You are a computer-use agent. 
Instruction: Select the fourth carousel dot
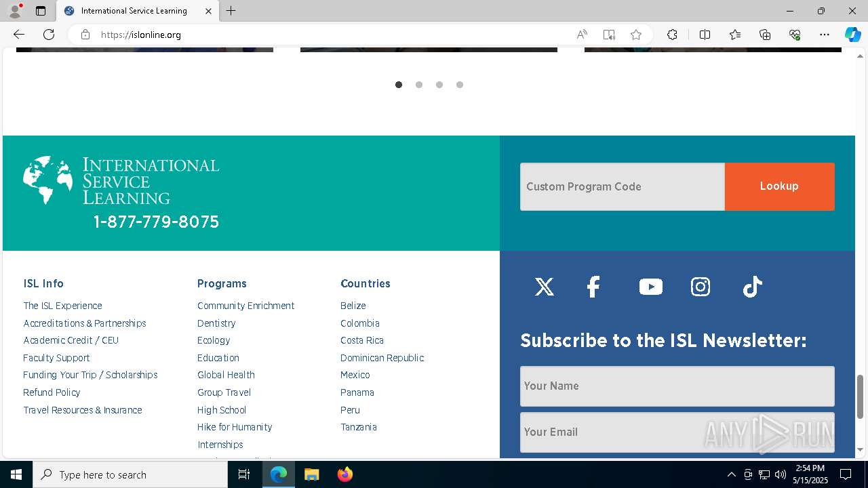pyautogui.click(x=460, y=85)
